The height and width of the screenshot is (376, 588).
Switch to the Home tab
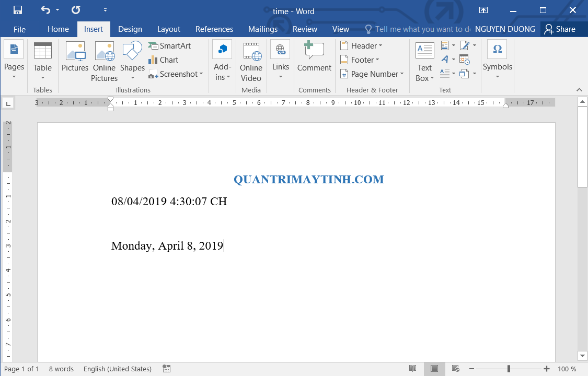point(58,29)
